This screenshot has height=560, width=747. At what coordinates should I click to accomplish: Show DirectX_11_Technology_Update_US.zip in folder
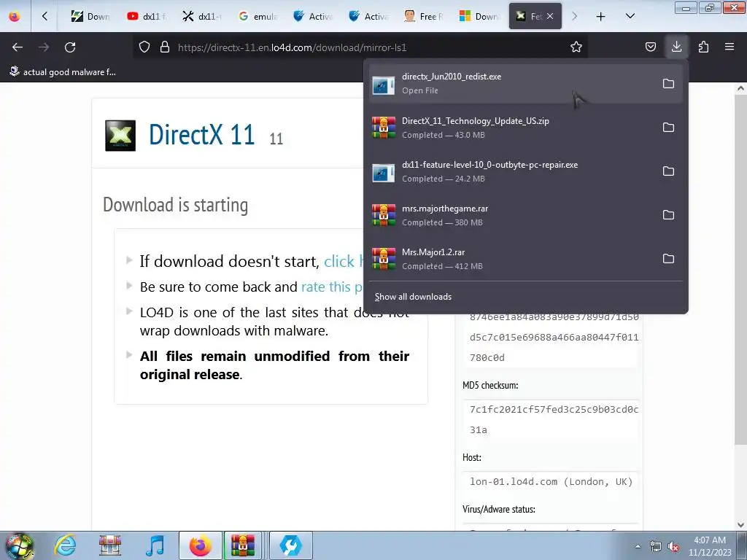668,127
